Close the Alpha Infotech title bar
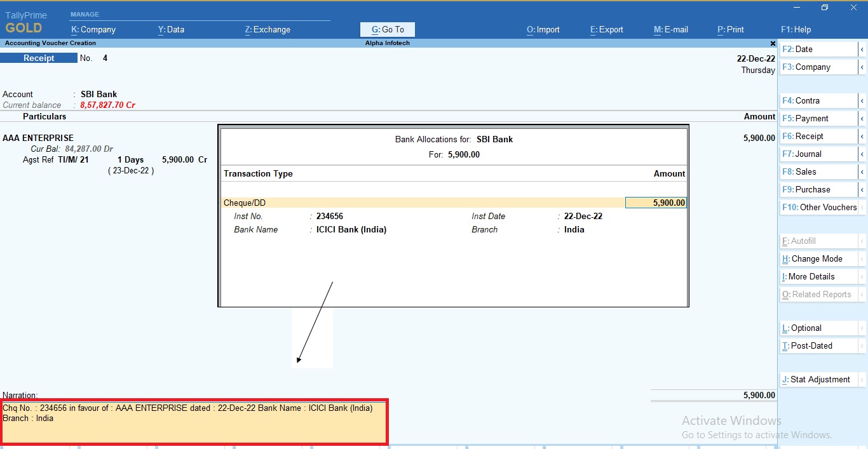Viewport: 868px width, 449px height. click(773, 43)
